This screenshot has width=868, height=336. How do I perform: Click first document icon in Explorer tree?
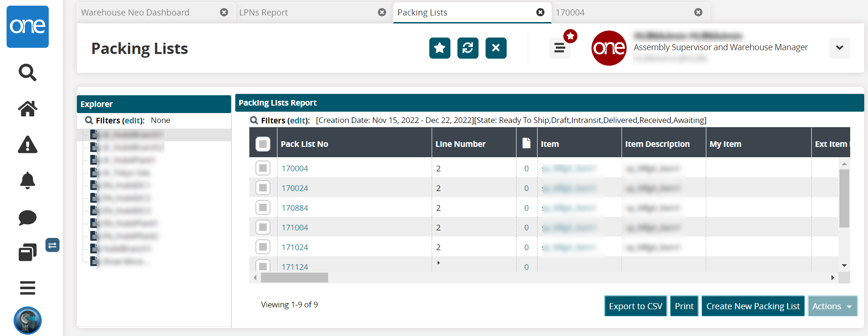[94, 135]
